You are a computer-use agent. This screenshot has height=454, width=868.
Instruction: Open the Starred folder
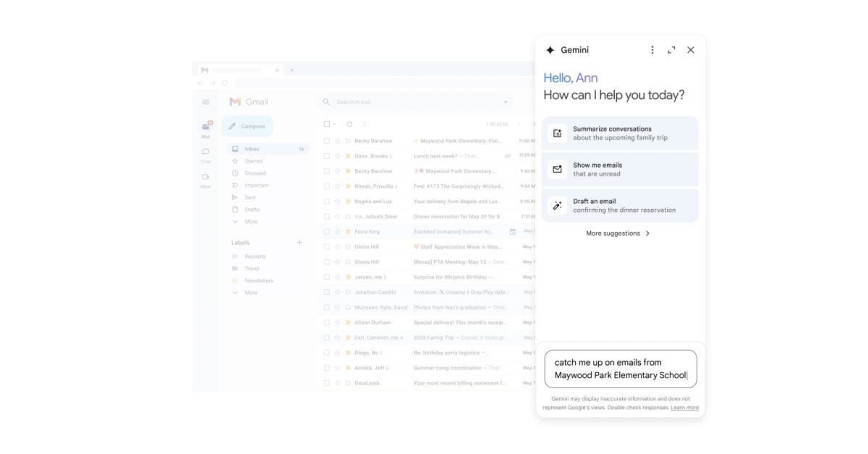click(x=253, y=161)
